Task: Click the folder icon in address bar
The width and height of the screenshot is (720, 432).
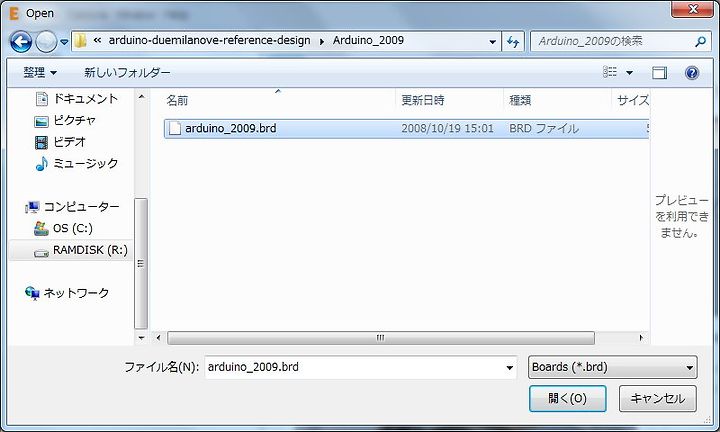Action: tap(80, 41)
